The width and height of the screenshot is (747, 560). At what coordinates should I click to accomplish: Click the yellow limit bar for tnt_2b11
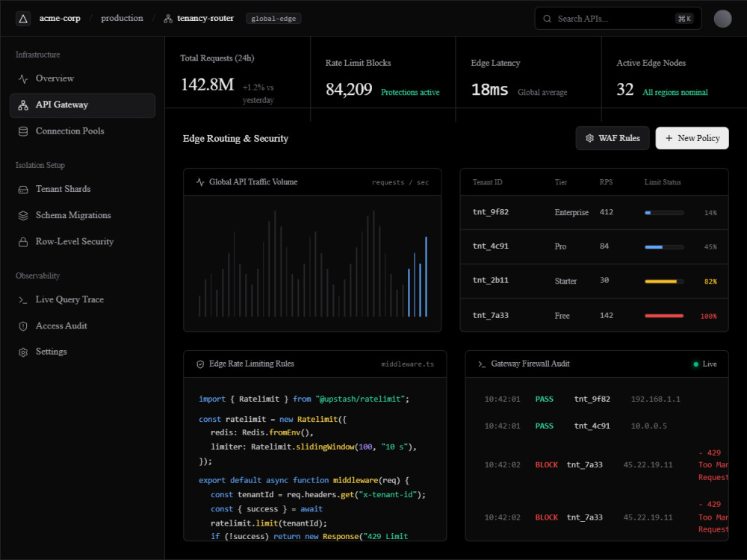point(664,281)
